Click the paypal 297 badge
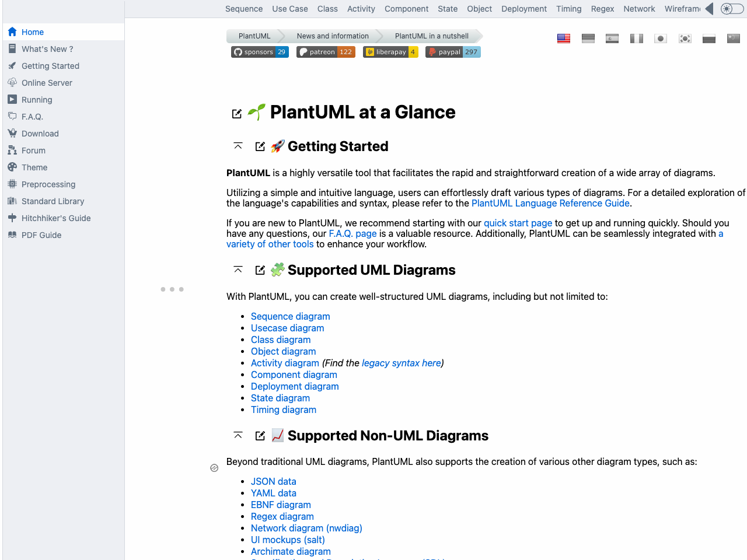Screen dimensions: 747x560 click(x=453, y=52)
